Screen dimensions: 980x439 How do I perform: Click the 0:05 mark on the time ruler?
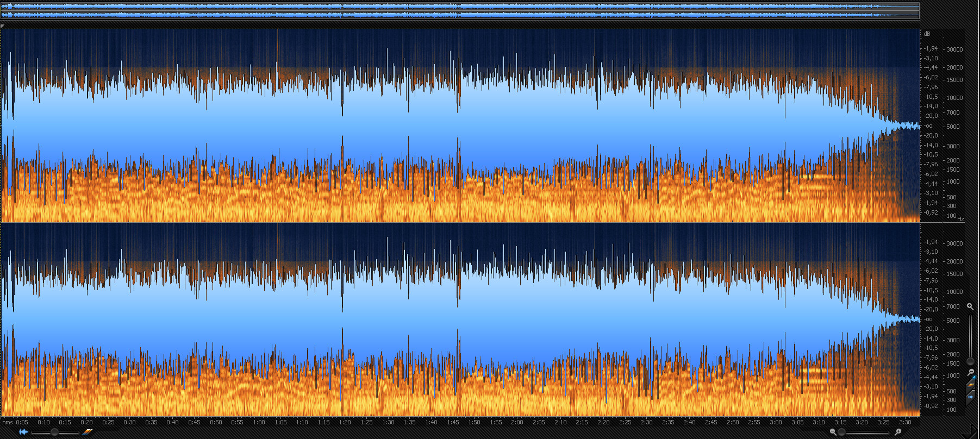(22, 422)
